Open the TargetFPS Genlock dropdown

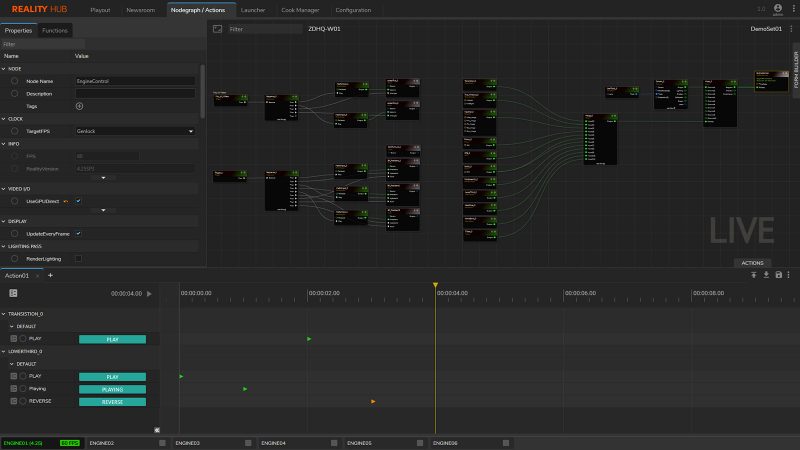point(135,131)
